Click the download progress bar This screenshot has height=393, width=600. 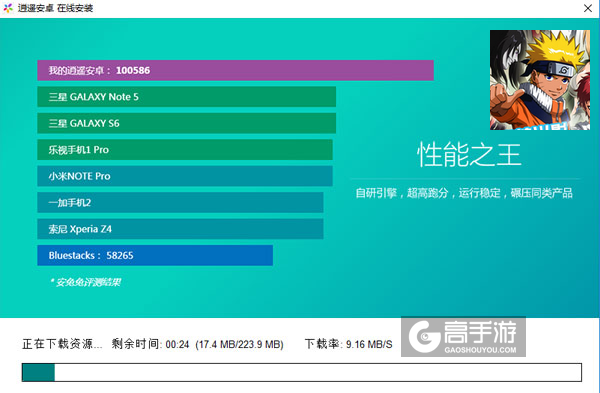click(x=302, y=372)
